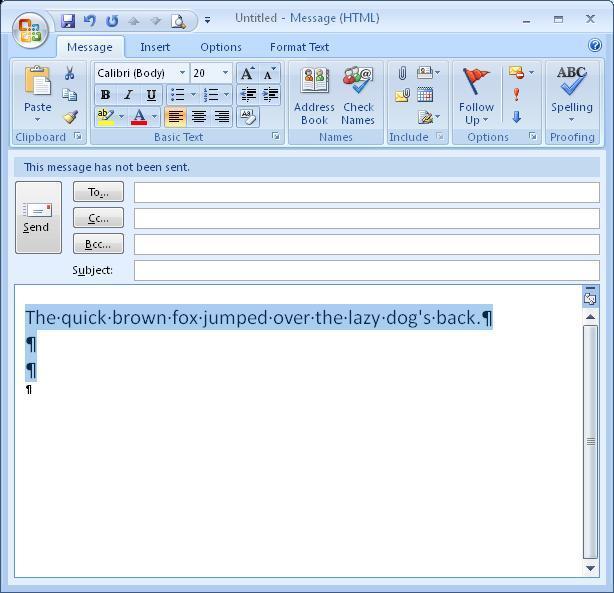Open the Address Book
Screen dimensions: 614x593
(314, 96)
